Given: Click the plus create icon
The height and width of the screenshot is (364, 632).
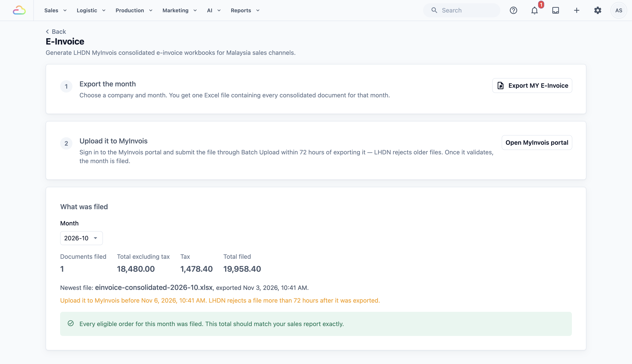Looking at the screenshot, I should (577, 10).
